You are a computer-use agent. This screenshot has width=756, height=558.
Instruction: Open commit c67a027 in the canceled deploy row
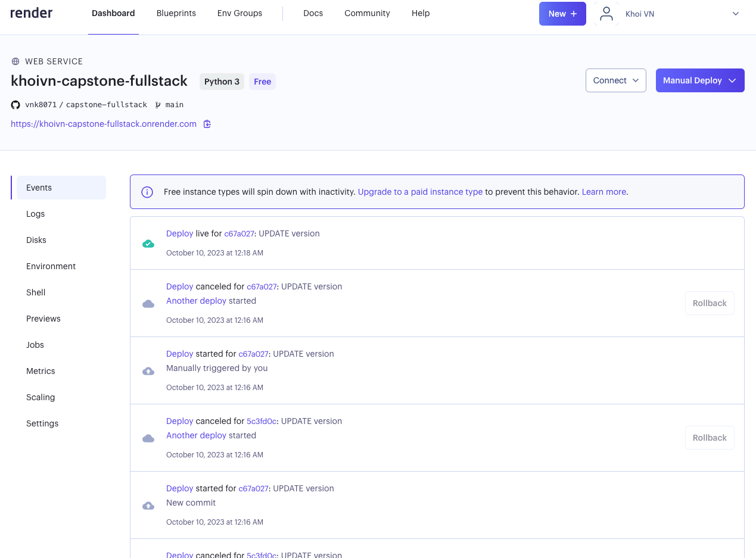(x=262, y=286)
